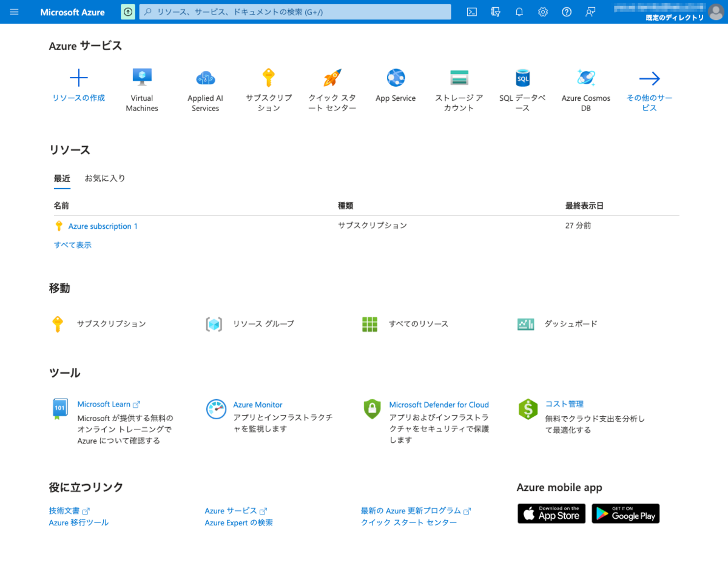The height and width of the screenshot is (577, 728).
Task: Open the コスト管理 link
Action: point(564,404)
